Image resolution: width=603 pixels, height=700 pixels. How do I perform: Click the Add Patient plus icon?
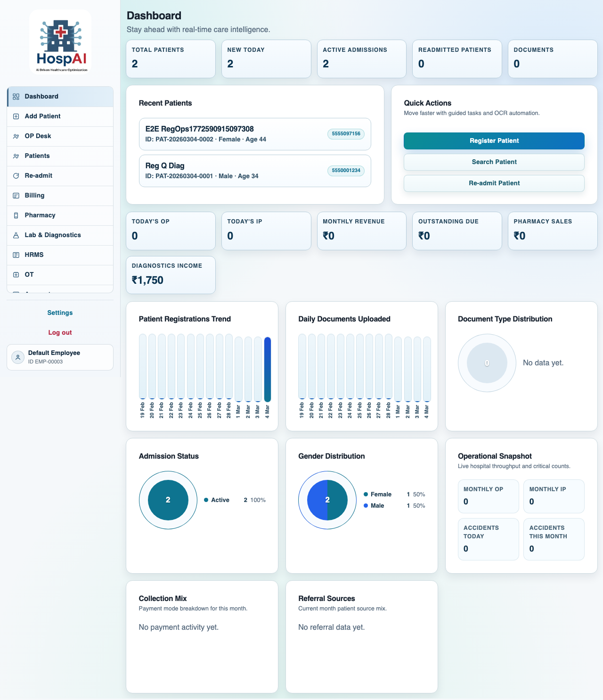16,116
